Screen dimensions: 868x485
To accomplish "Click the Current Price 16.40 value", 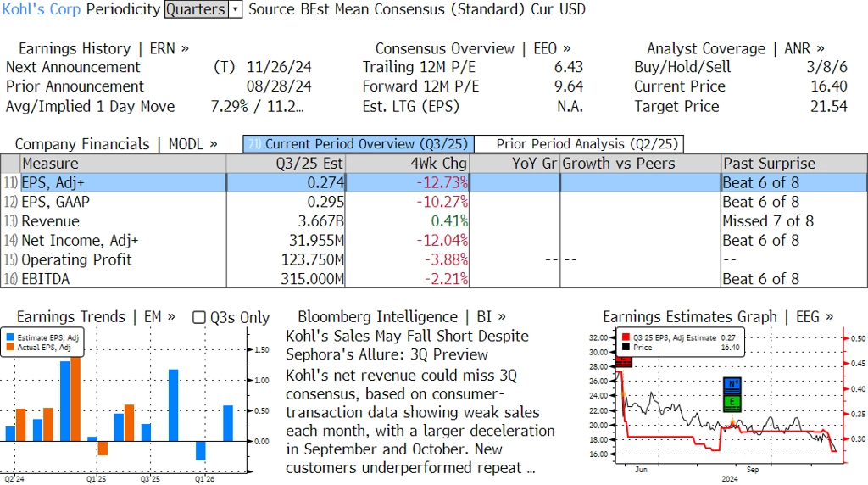I will pyautogui.click(x=829, y=86).
